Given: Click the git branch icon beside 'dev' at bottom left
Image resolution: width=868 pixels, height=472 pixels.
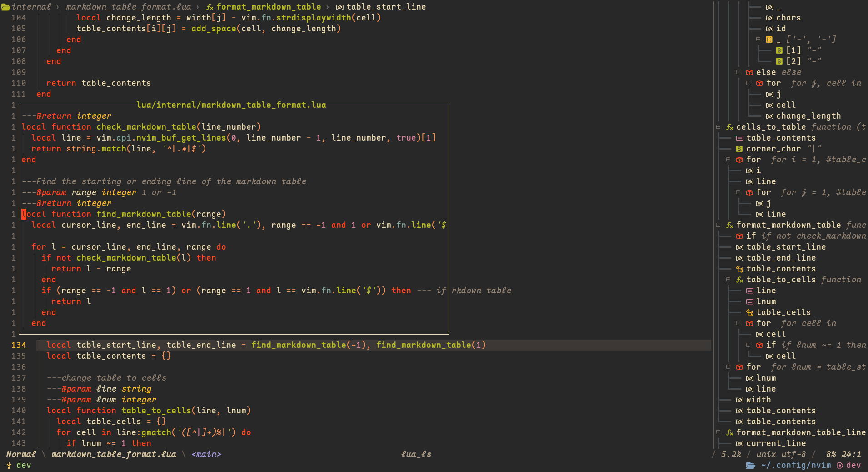Looking at the screenshot, I should pyautogui.click(x=9, y=465).
